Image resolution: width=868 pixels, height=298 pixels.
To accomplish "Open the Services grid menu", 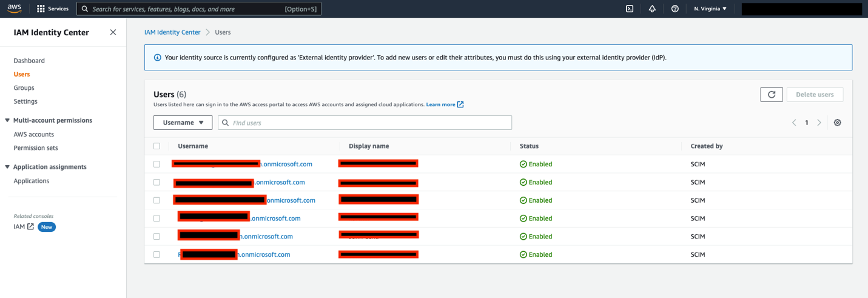I will (x=53, y=9).
